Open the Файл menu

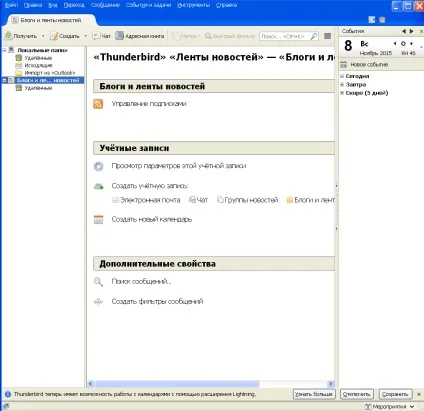coord(11,5)
